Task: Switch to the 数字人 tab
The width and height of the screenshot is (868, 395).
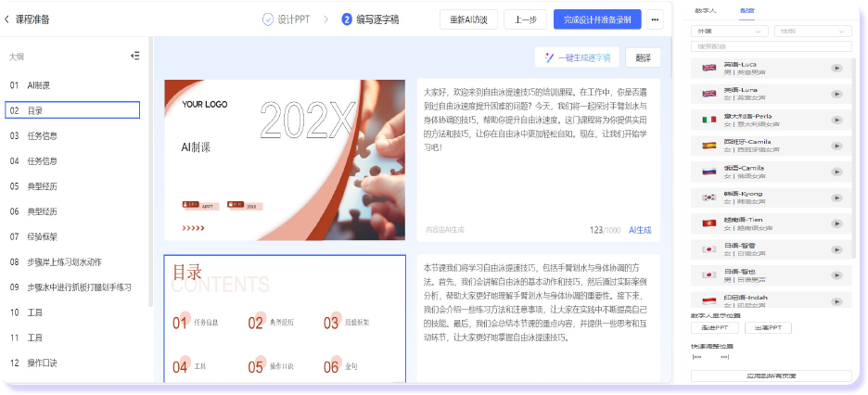Action: (x=707, y=9)
